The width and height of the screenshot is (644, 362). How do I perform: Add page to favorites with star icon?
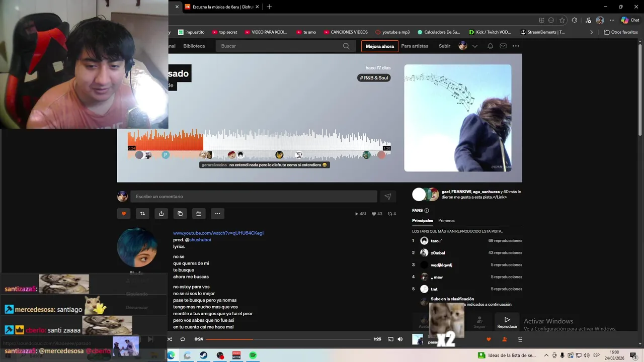coord(562,20)
